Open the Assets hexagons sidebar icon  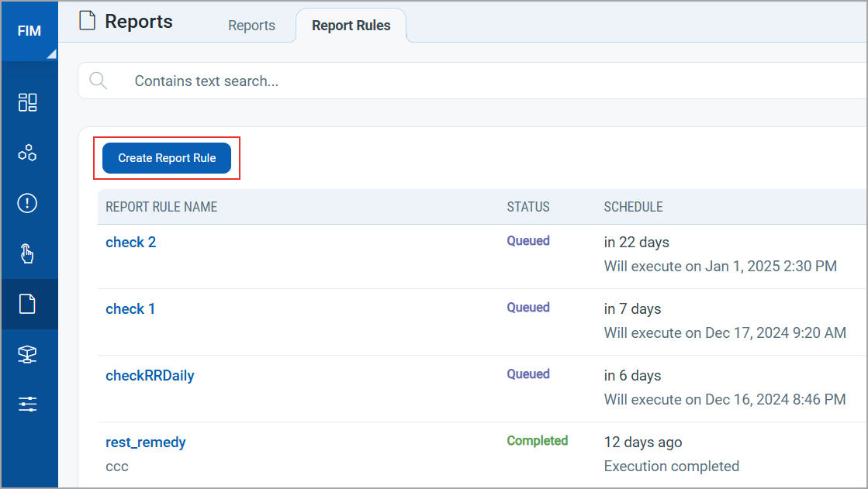(x=27, y=153)
